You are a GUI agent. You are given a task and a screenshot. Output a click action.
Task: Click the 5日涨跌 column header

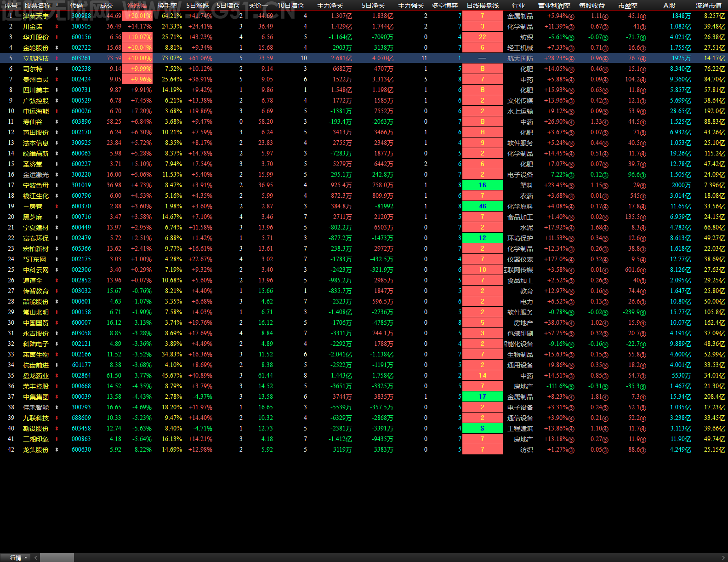(x=198, y=6)
